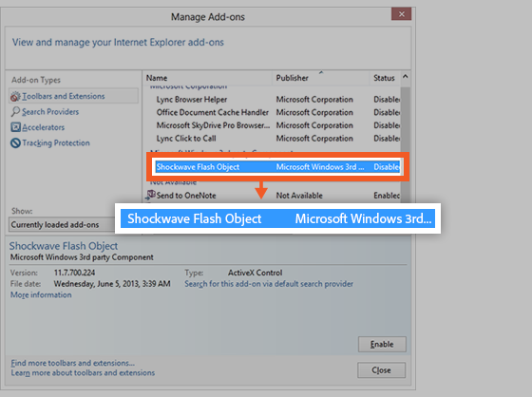The width and height of the screenshot is (532, 397).
Task: Open Learn more about toolbars and extensions
Action: click(83, 373)
